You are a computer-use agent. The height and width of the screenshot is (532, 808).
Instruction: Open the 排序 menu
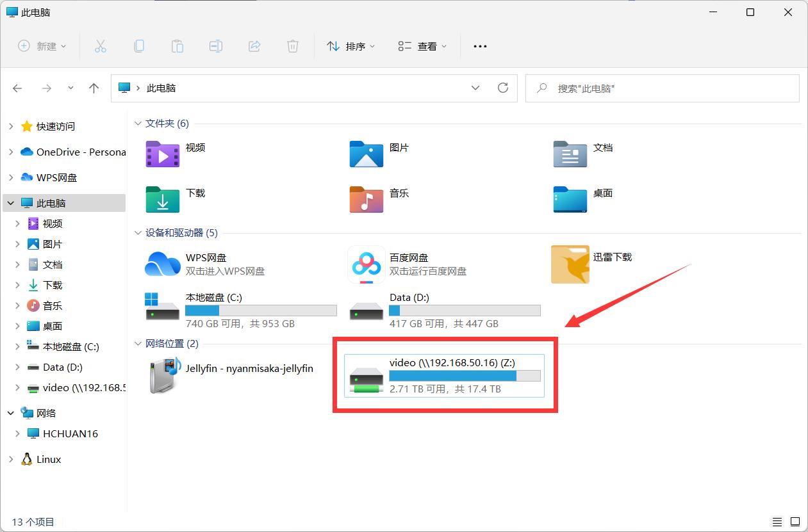(350, 45)
